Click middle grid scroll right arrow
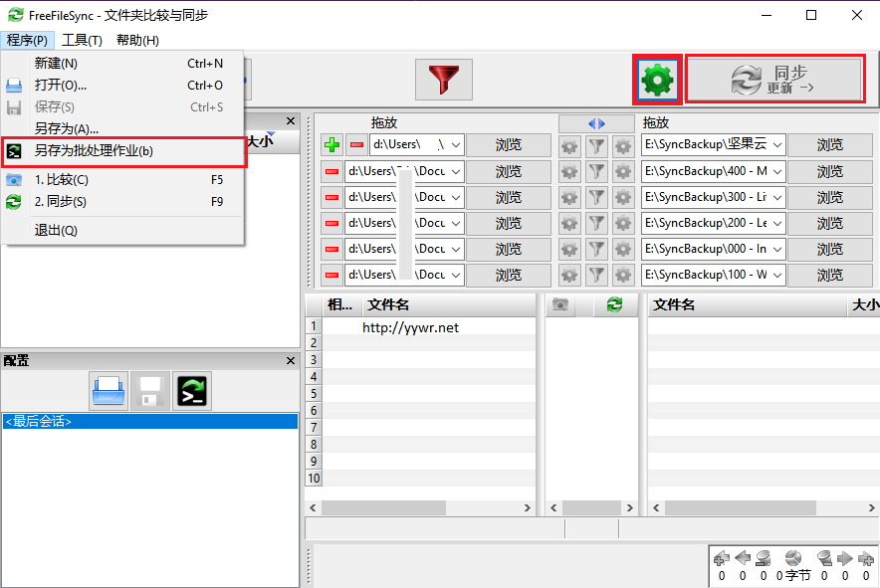880x588 pixels. (630, 507)
